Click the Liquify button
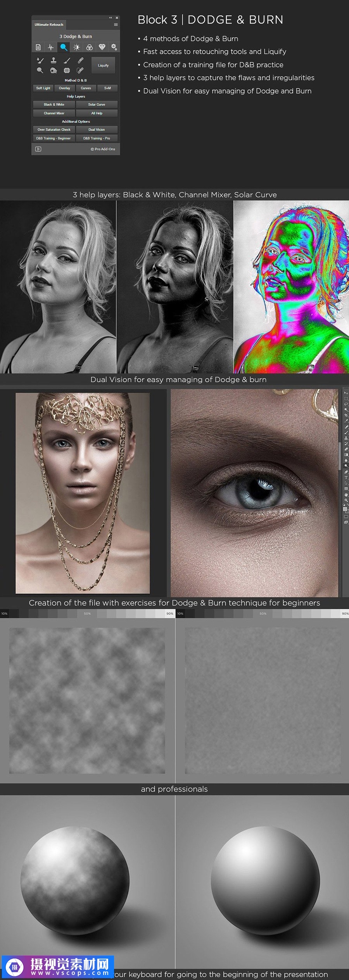This screenshot has height=980, width=349. (x=103, y=65)
